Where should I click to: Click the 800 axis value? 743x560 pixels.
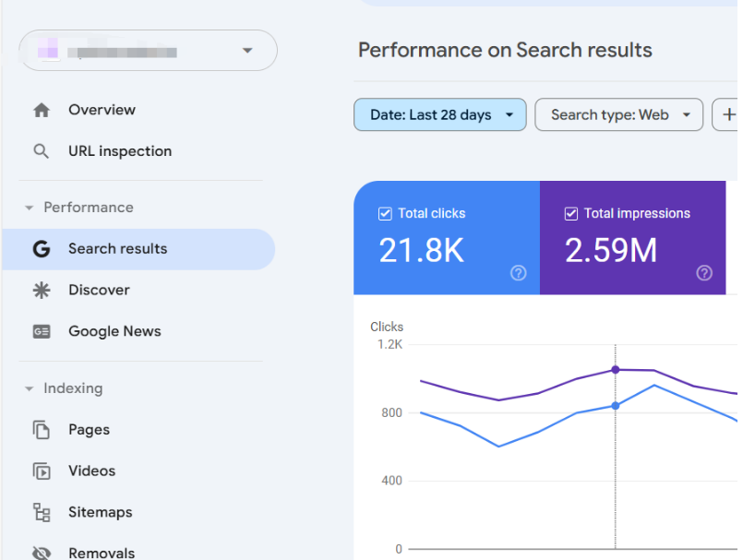coord(392,412)
